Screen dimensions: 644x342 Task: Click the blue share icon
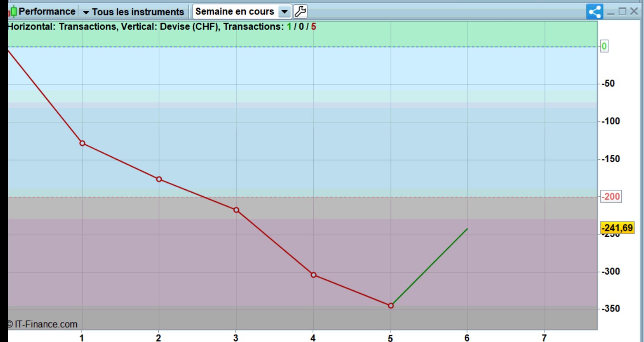595,12
